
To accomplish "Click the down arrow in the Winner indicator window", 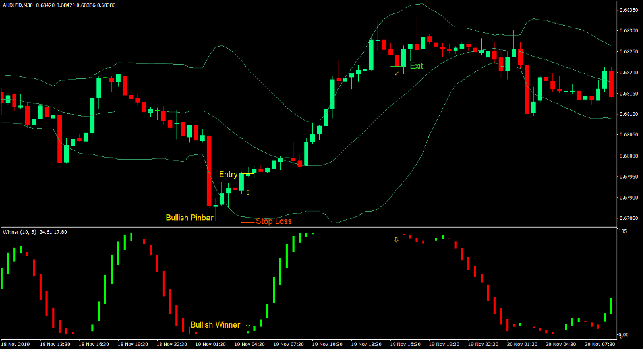I will coord(396,239).
